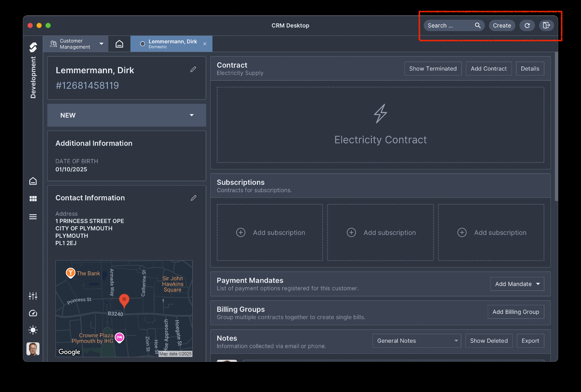The height and width of the screenshot is (392, 581).
Task: Open the sidebar hamburger menu icon
Action: [33, 217]
